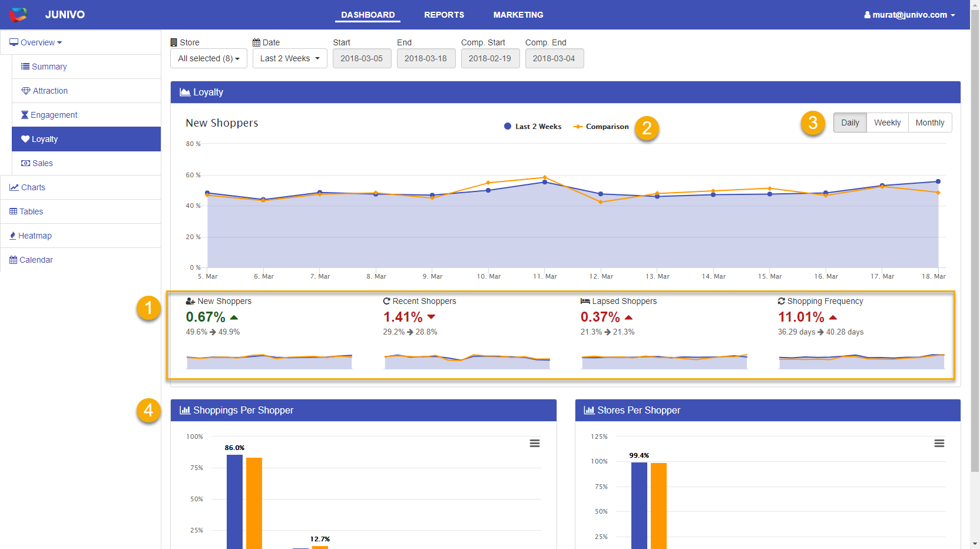
Task: Open the MARKETING tab
Action: tap(518, 15)
